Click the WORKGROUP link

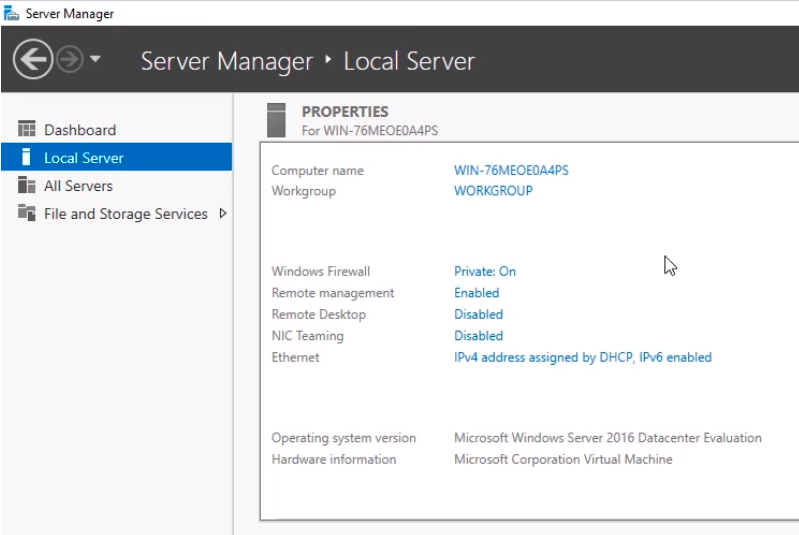point(493,191)
